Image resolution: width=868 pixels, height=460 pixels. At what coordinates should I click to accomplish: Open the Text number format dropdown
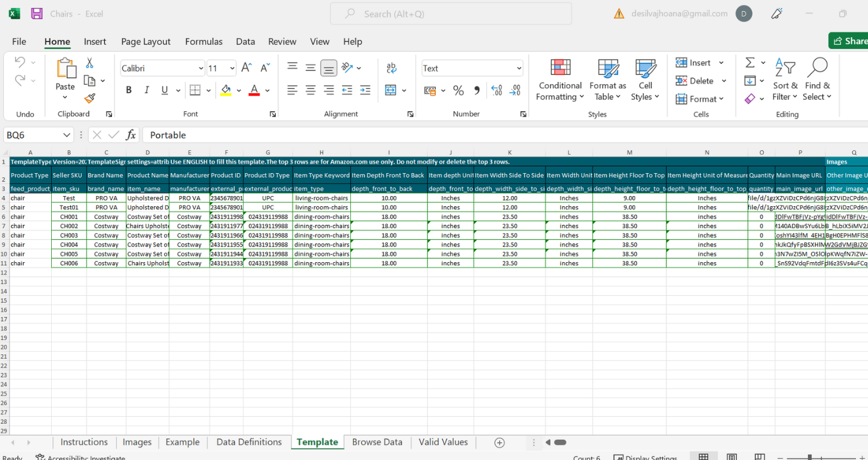[518, 69]
